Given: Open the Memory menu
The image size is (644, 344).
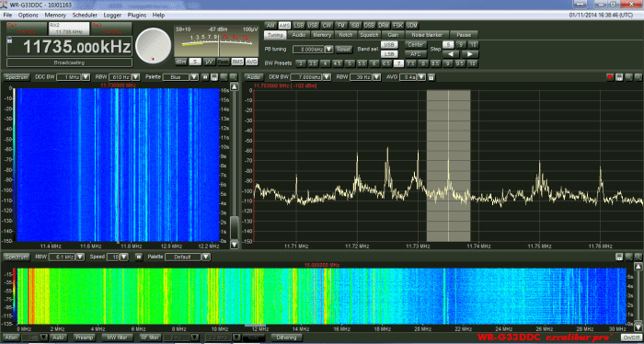Looking at the screenshot, I should [x=55, y=16].
